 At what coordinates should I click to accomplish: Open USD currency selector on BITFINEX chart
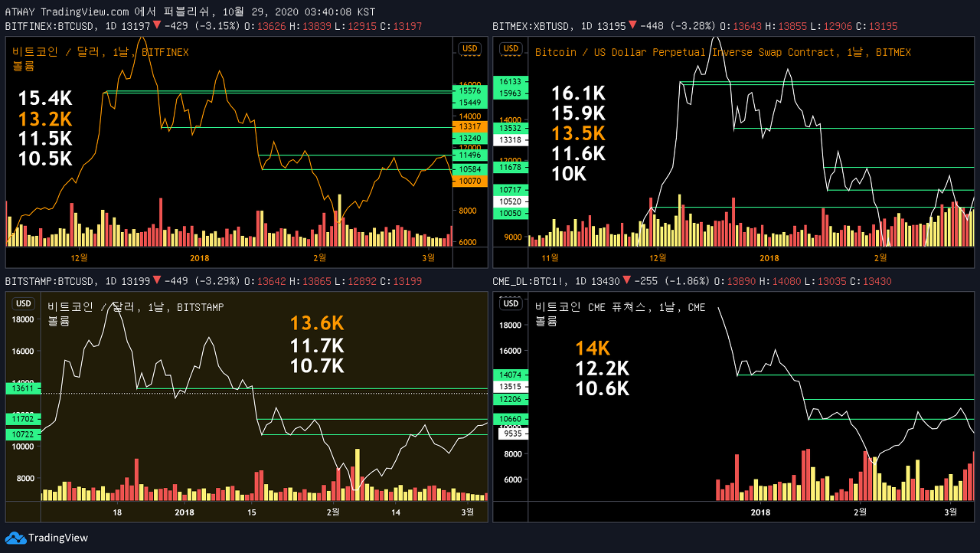[469, 48]
